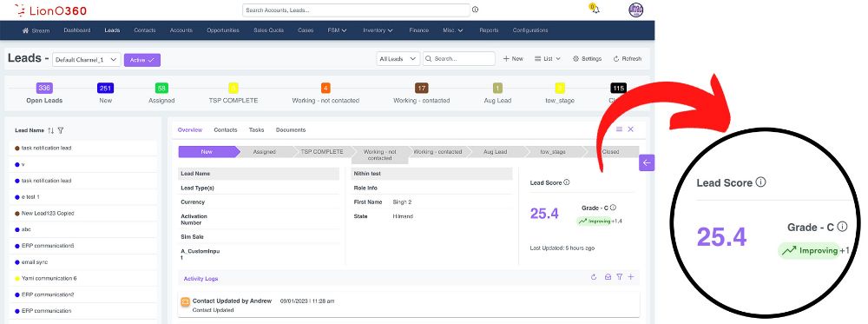Screen dimensions: 868x324
Task: Select the 1 Aug Lead counter
Action: (497, 88)
